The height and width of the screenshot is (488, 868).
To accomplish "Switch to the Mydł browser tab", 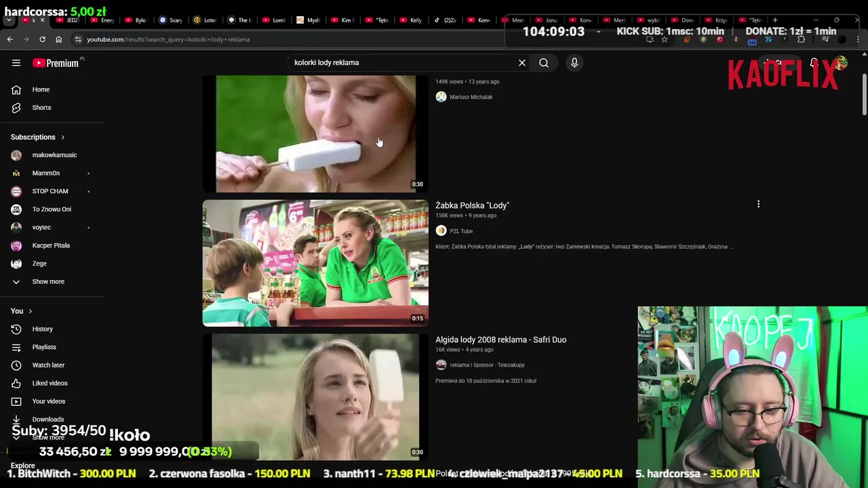I will (x=308, y=20).
